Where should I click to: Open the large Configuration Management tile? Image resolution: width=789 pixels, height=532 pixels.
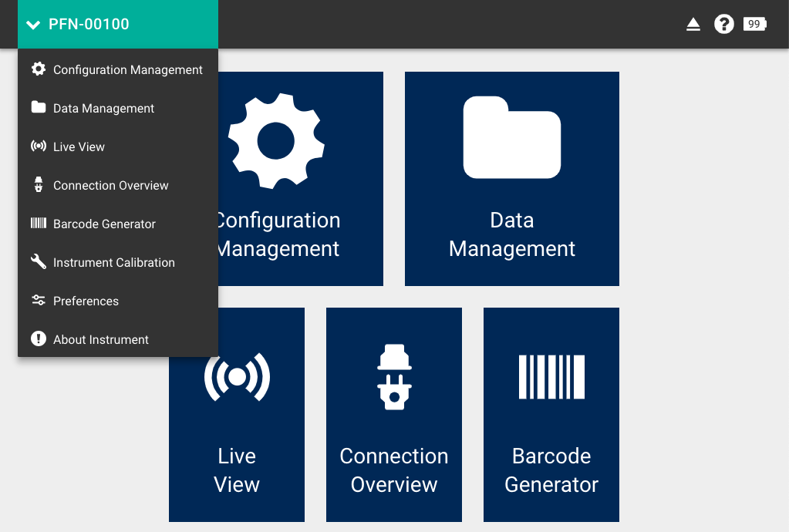[x=301, y=179]
